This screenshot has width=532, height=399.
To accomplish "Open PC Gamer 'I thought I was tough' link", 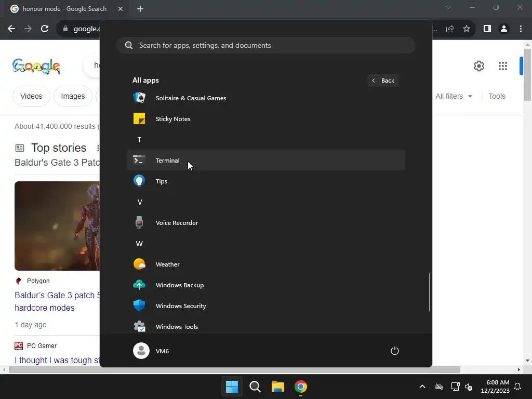I will coord(57,360).
